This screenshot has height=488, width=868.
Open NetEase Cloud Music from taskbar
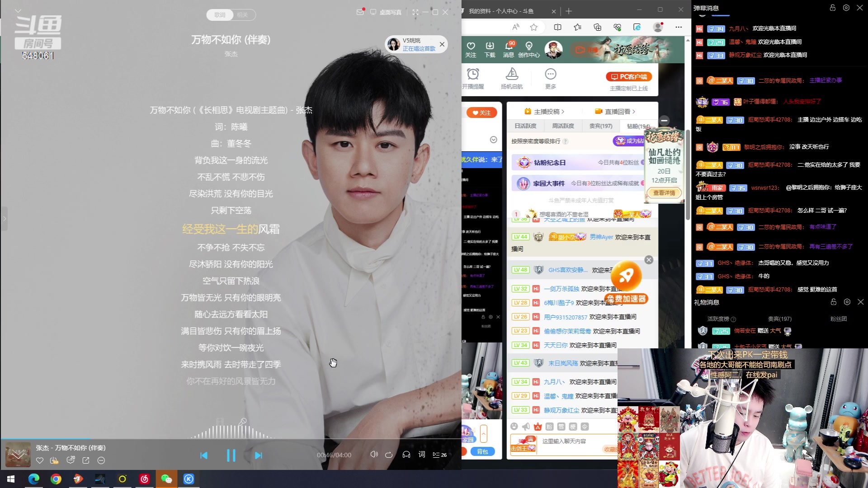(145, 479)
